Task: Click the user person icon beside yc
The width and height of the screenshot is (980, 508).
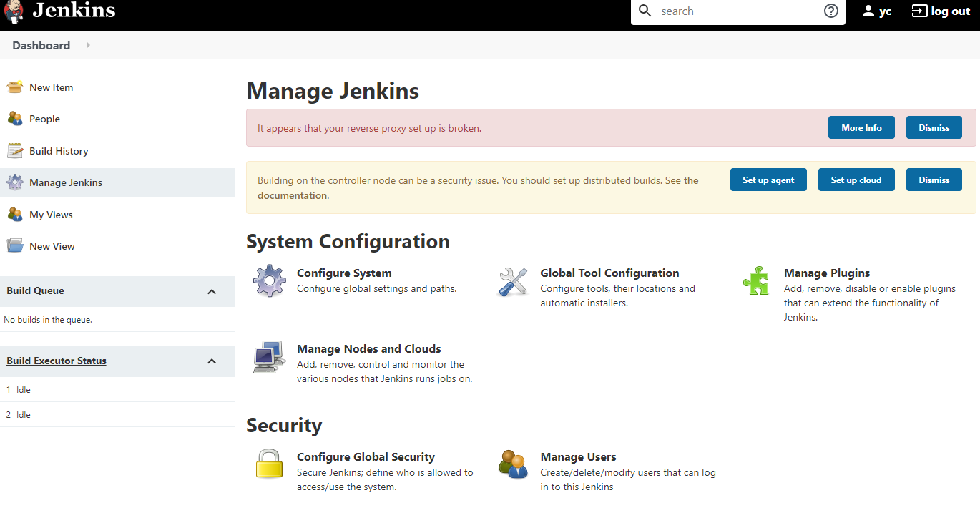Action: coord(868,11)
